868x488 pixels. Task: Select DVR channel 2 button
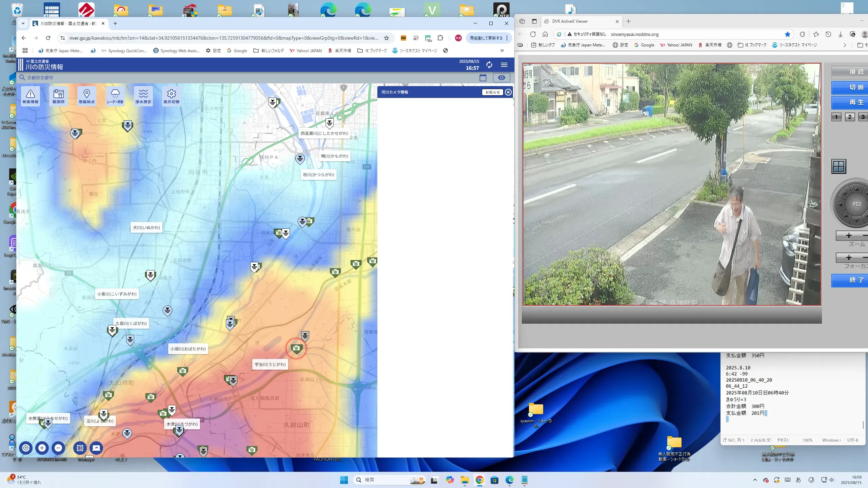click(x=850, y=117)
